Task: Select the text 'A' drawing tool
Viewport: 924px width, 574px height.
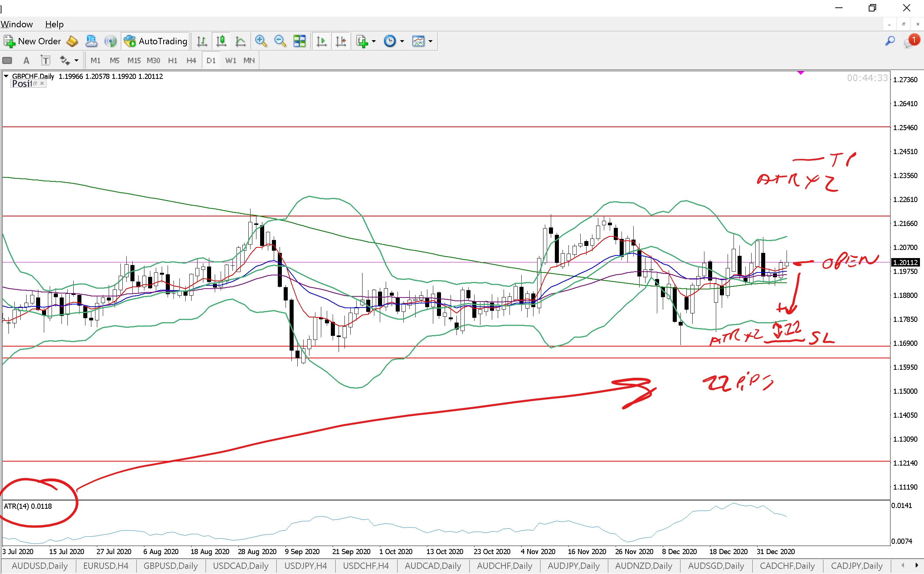Action: 26,60
